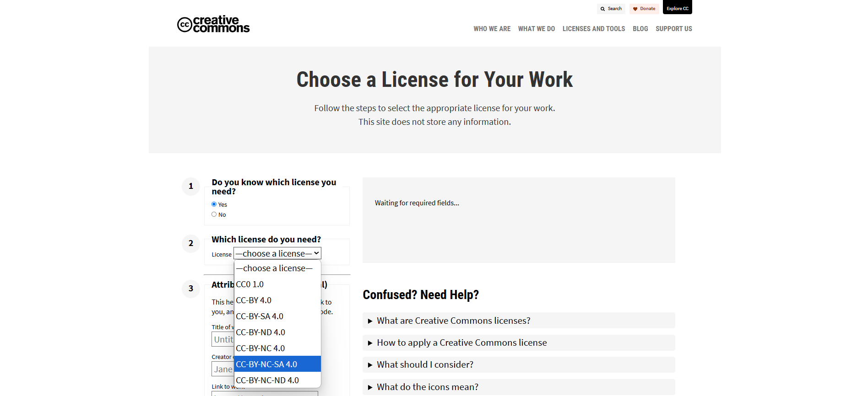The height and width of the screenshot is (396, 868).
Task: Select the Yes radio button
Action: (x=214, y=204)
